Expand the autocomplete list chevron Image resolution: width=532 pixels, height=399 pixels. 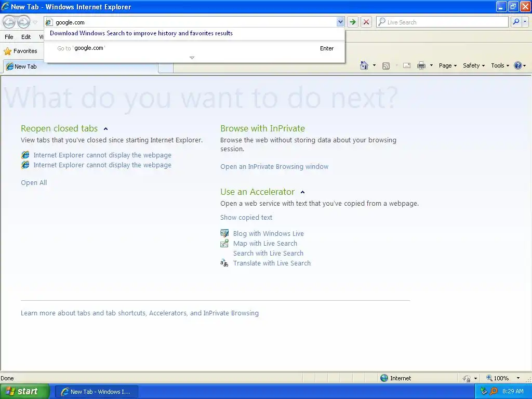click(x=192, y=58)
